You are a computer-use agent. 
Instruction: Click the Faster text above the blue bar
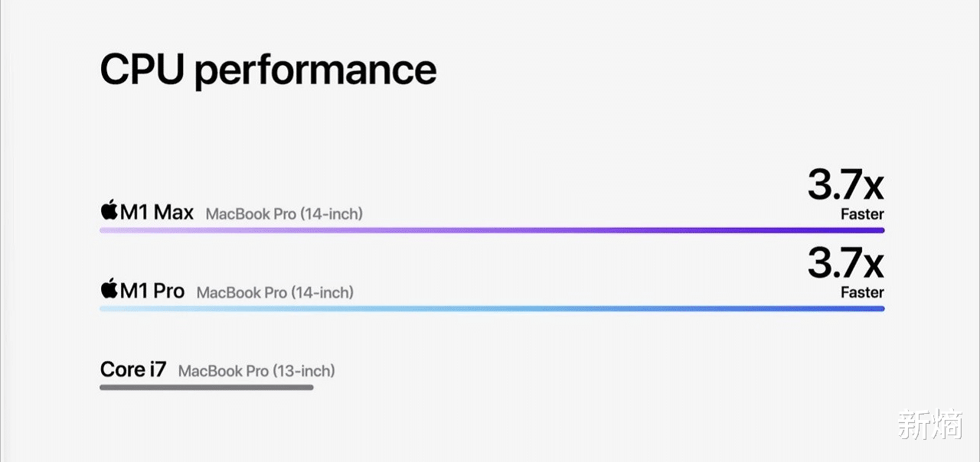click(862, 292)
